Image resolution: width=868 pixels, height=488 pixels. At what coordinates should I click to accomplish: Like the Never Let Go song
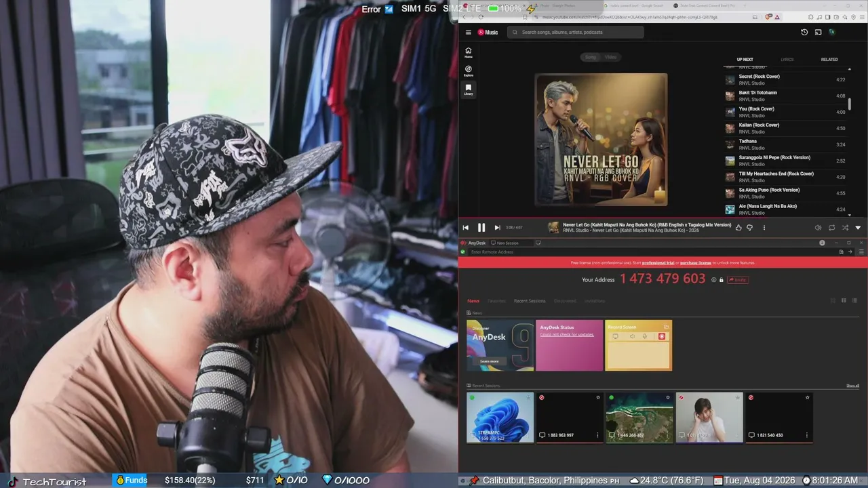click(x=738, y=228)
